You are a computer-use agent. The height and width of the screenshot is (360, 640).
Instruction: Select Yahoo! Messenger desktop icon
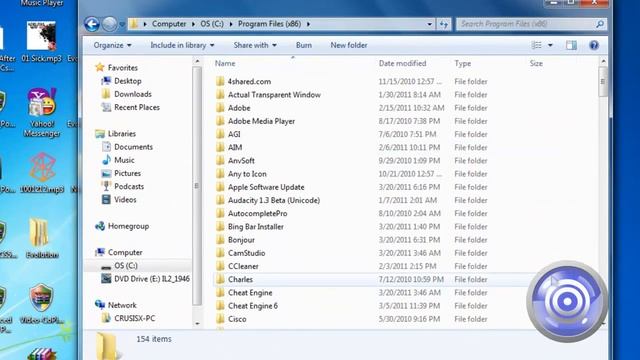(x=42, y=113)
